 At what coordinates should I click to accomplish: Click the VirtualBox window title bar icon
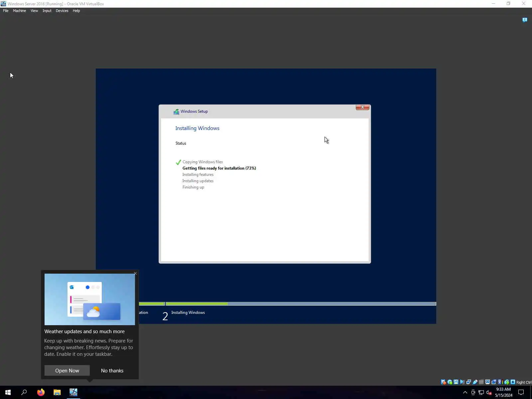[x=3, y=4]
